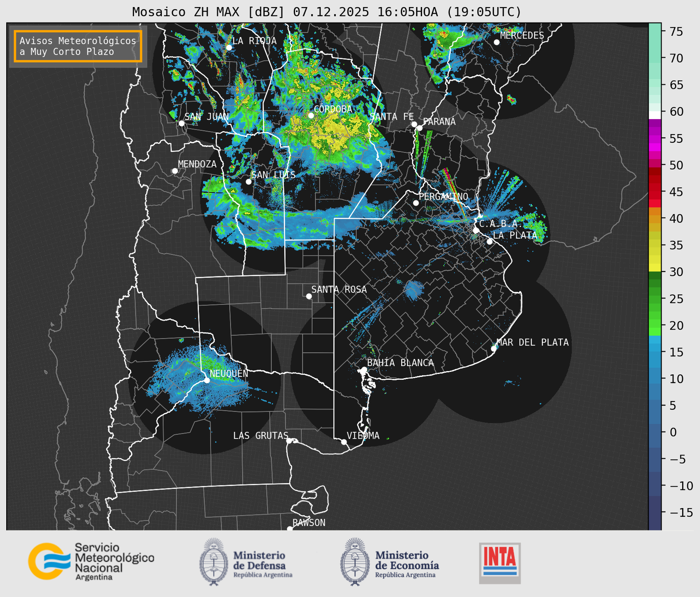Click the 40 dBZ orange color band

[x=655, y=218]
